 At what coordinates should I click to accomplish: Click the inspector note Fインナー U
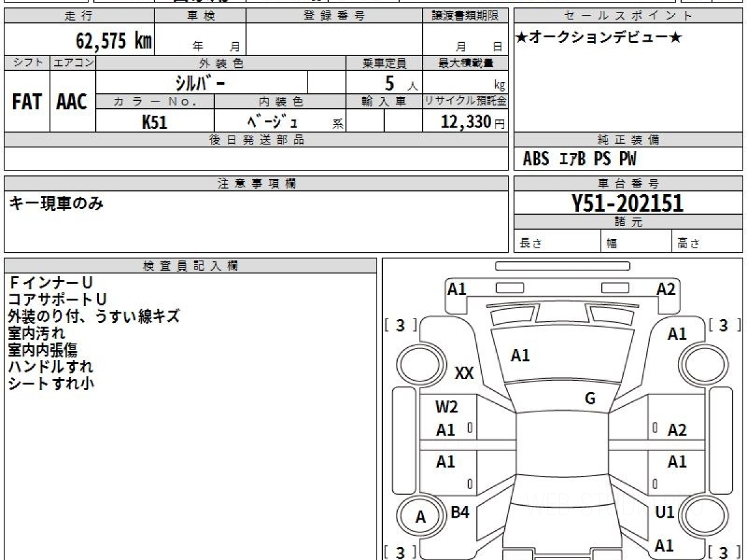click(50, 283)
